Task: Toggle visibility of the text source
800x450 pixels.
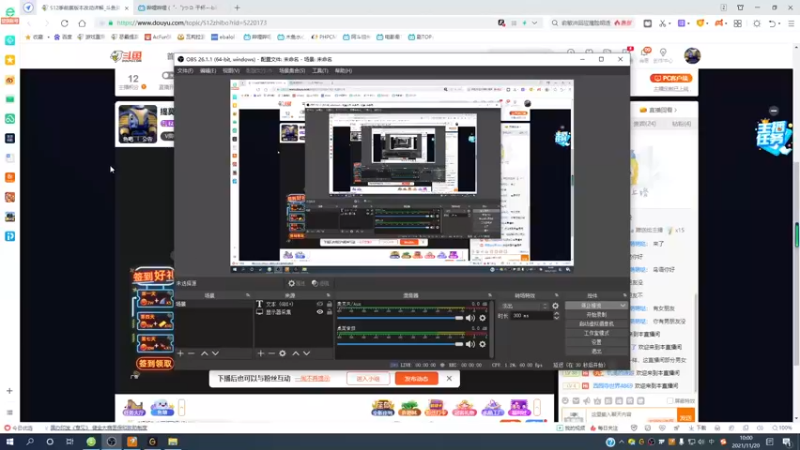Action: 320,304
